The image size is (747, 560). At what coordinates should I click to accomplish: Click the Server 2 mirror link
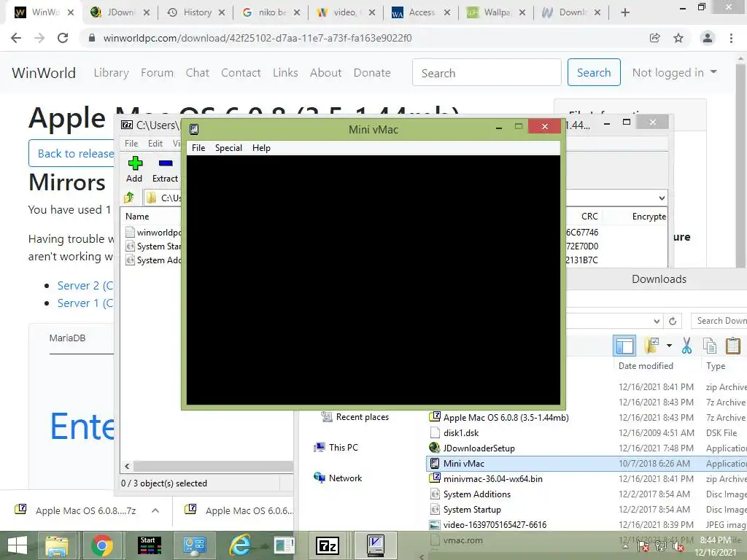point(85,286)
